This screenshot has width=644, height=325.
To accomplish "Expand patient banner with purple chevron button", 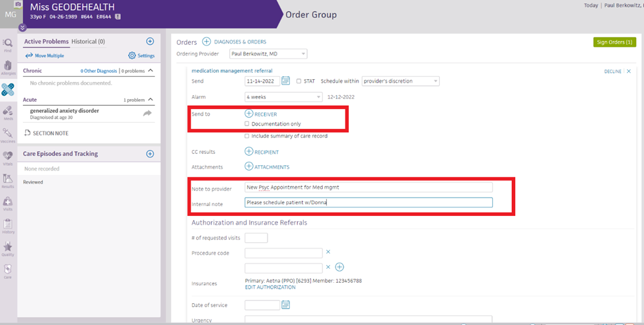I will point(22,28).
